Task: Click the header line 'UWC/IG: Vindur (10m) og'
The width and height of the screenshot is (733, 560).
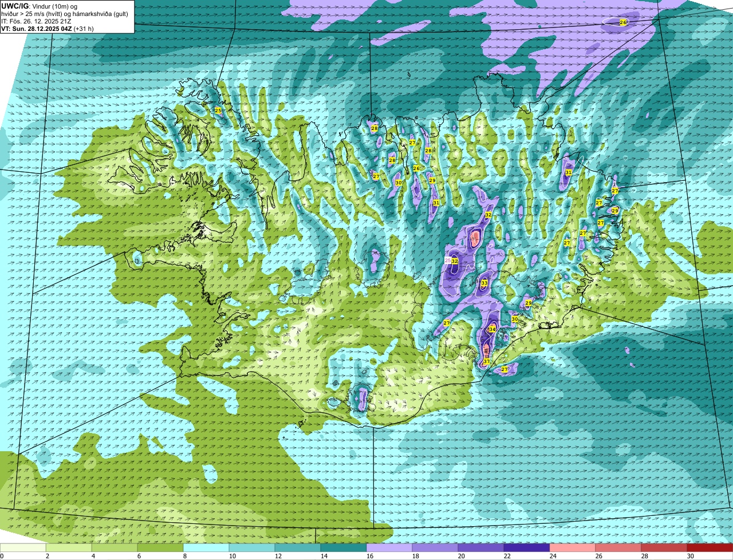Action: pyautogui.click(x=40, y=6)
